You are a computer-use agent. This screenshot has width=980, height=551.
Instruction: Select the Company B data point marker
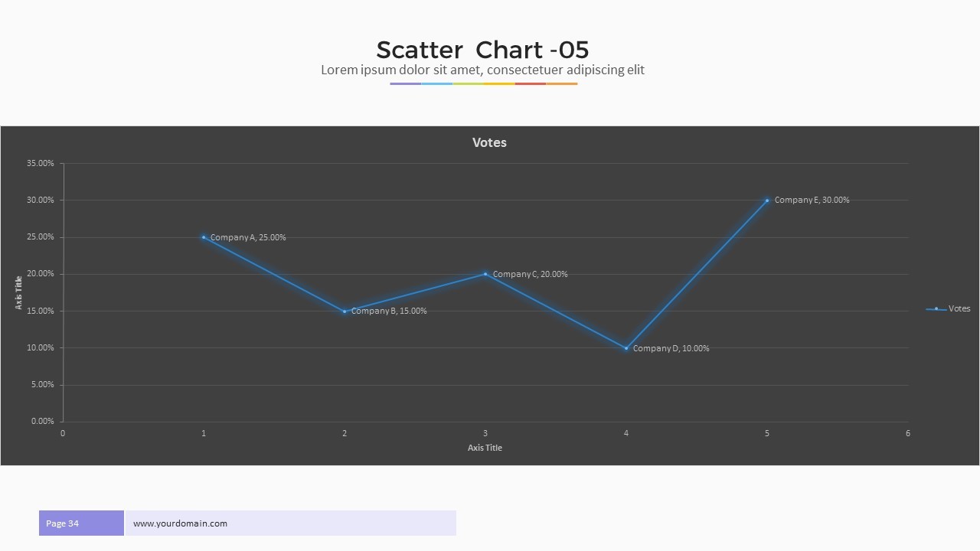345,311
